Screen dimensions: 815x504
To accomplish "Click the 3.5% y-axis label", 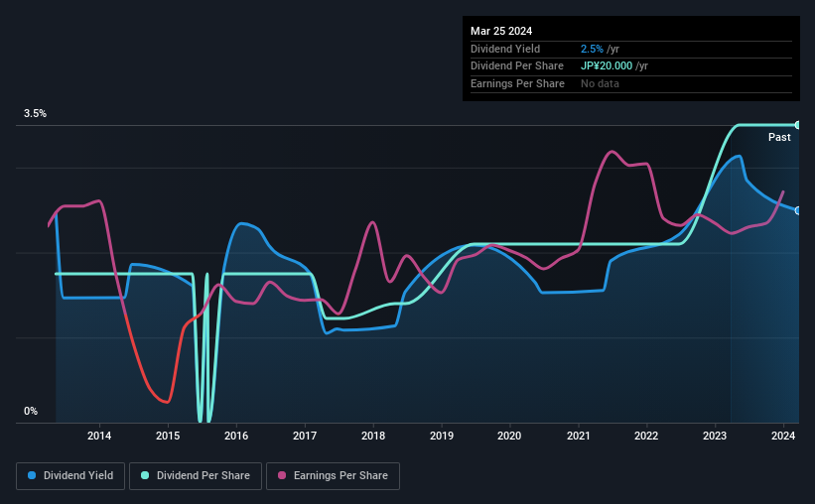I will click(35, 113).
